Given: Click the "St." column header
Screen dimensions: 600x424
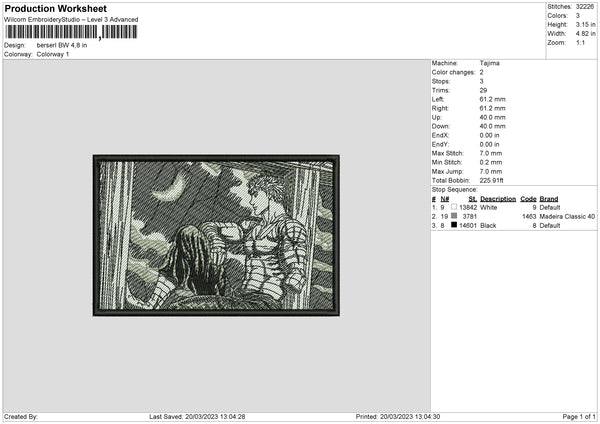Looking at the screenshot, I should 473,199.
